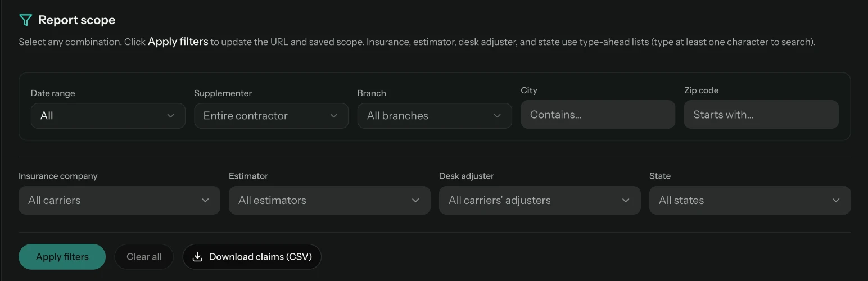Click the Insurance company label
The image size is (868, 281).
58,176
